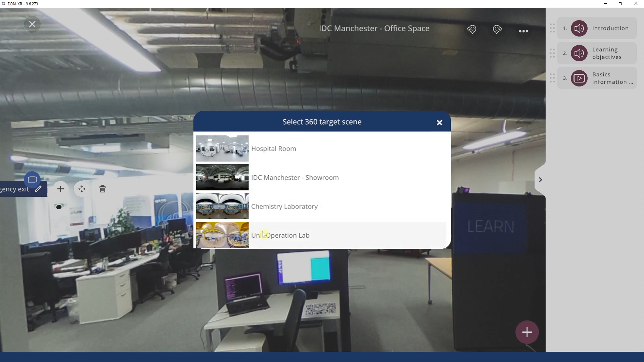Image resolution: width=644 pixels, height=362 pixels.
Task: Restore down the EON-XR window
Action: (621, 4)
